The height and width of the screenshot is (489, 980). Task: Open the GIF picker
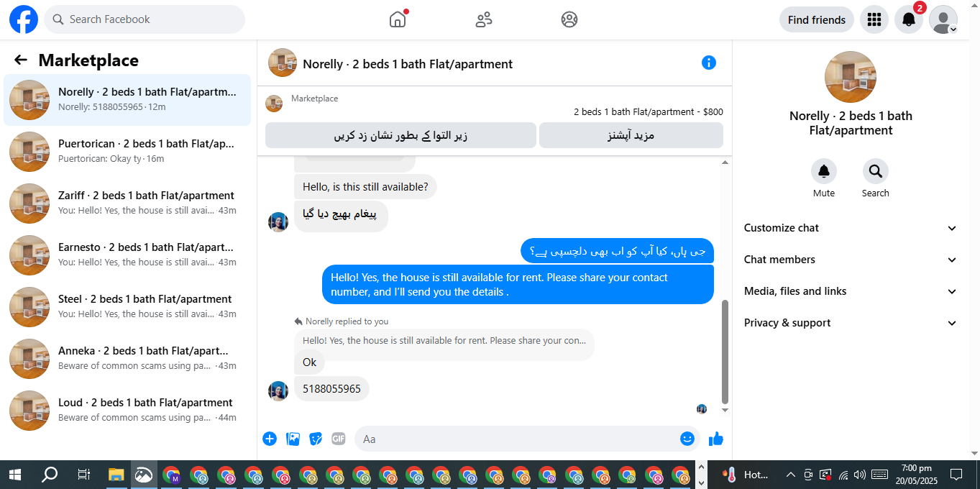tap(339, 439)
